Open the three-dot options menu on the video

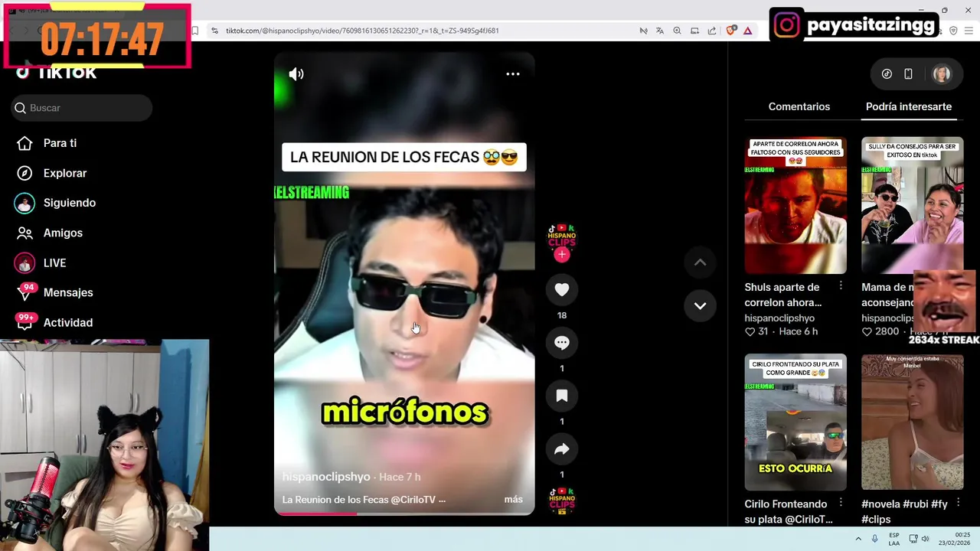pyautogui.click(x=513, y=74)
